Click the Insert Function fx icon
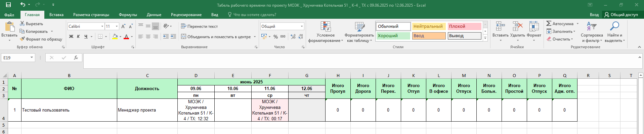Viewport: 644px width, 134px height. 76,58
